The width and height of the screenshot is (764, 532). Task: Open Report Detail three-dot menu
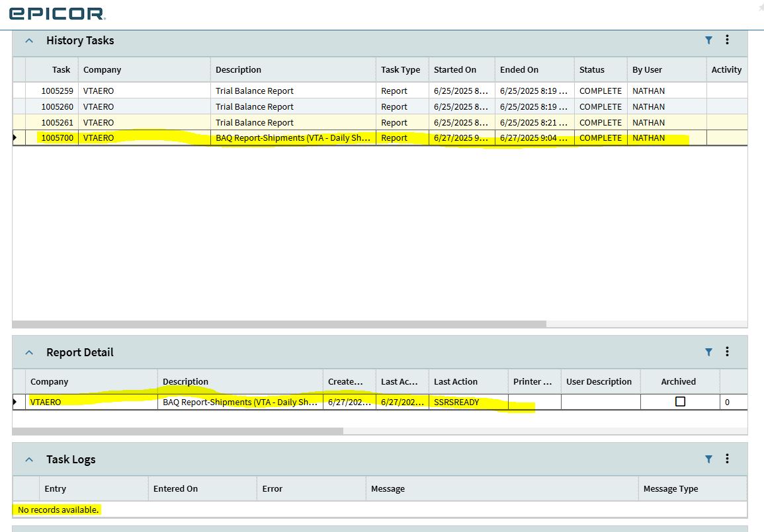[727, 352]
